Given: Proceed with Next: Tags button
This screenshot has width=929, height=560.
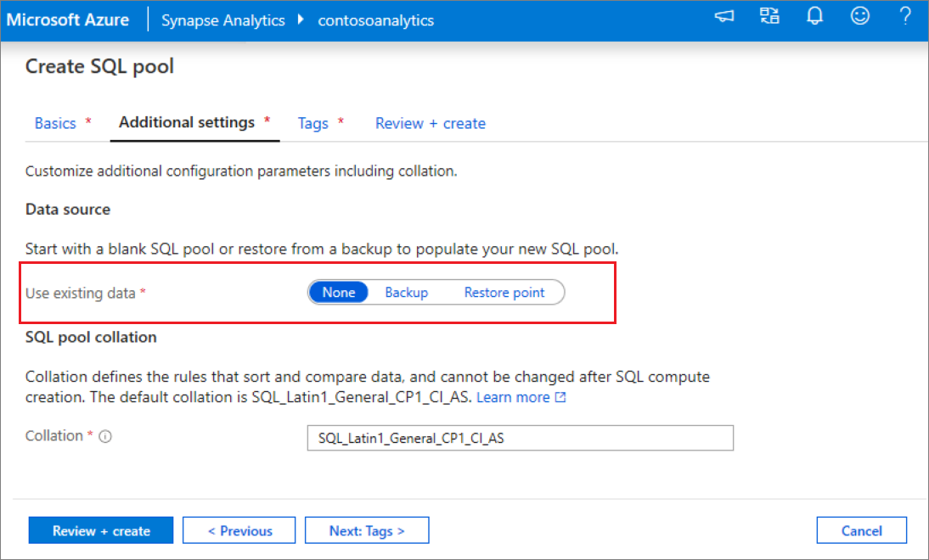Looking at the screenshot, I should pos(367,529).
